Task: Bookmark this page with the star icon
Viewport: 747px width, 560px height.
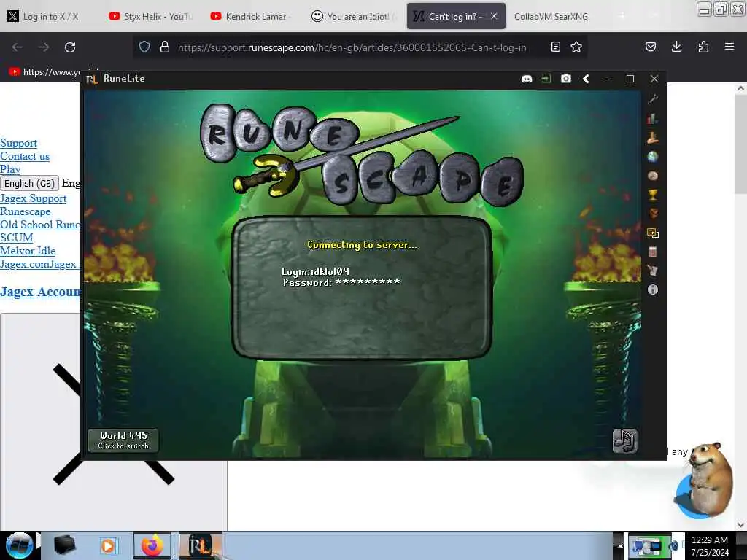Action: (576, 47)
